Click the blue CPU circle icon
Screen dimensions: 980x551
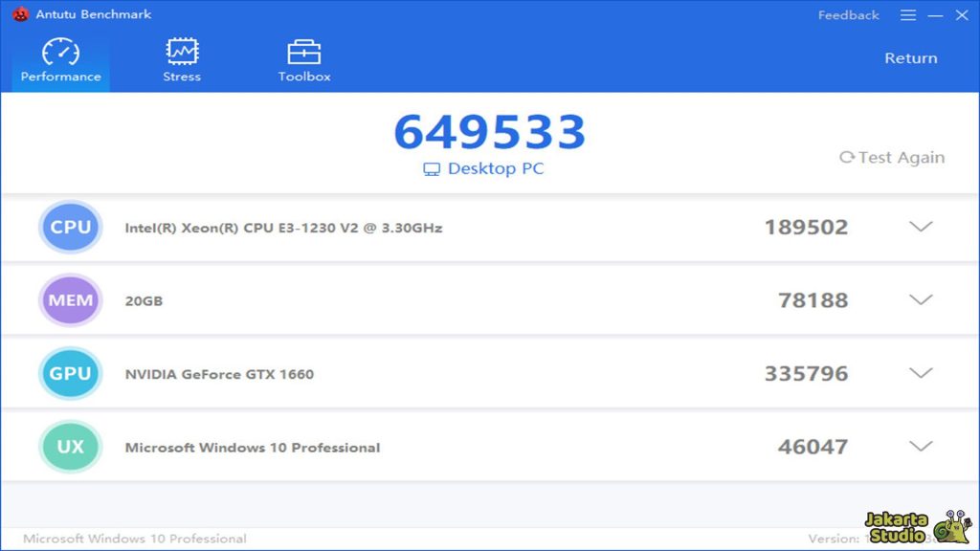(x=70, y=228)
